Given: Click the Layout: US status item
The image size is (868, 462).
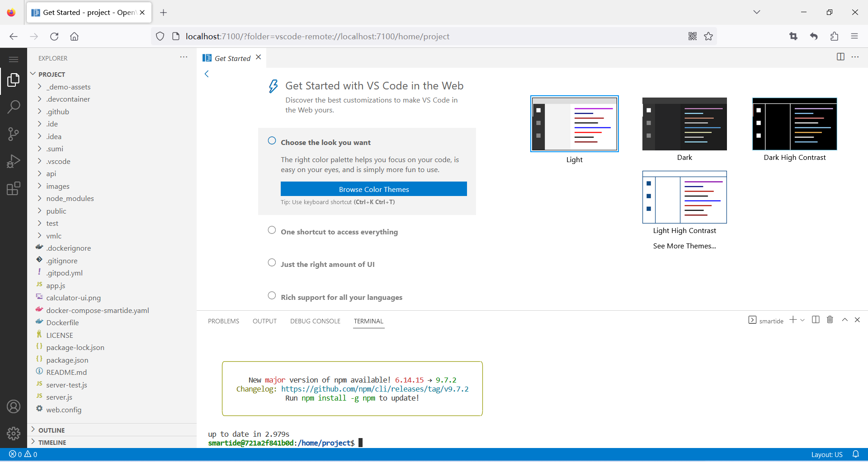Looking at the screenshot, I should [x=827, y=454].
